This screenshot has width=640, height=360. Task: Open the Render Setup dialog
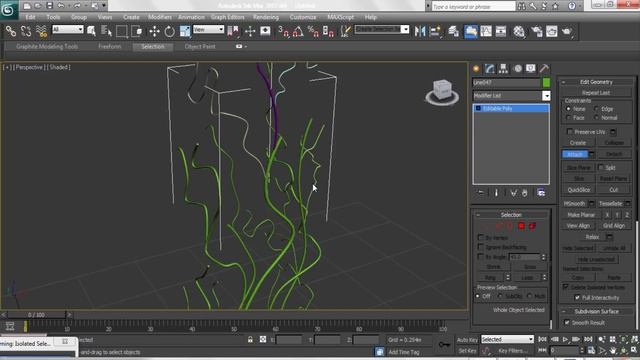(536, 31)
